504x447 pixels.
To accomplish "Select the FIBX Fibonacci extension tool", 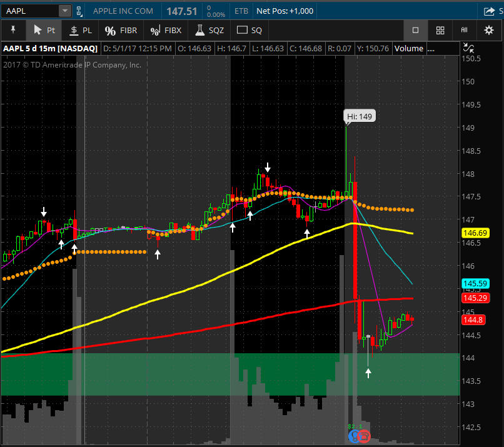I will [x=166, y=31].
